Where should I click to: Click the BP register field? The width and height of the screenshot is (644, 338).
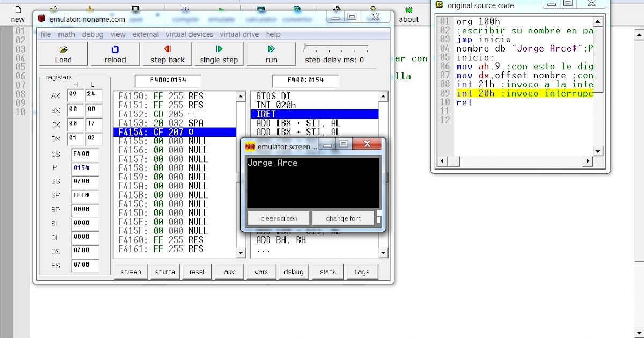coord(85,210)
